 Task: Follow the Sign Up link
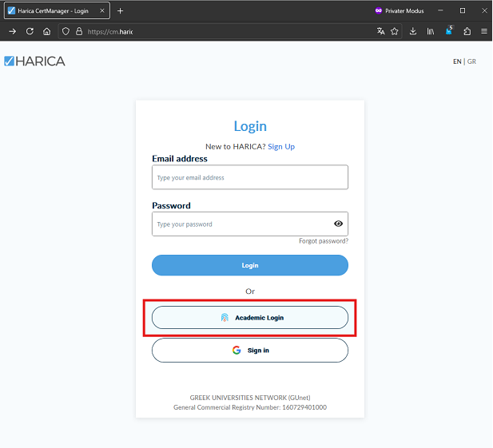pos(281,147)
